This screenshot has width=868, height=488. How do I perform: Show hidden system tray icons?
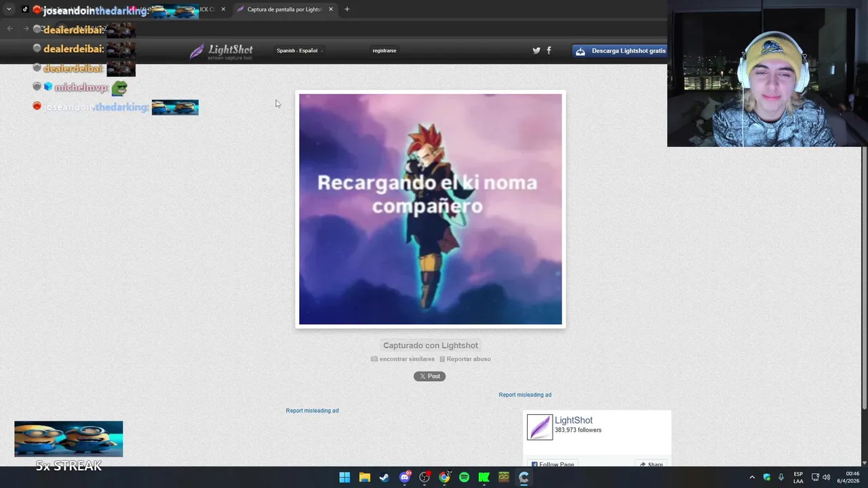click(752, 477)
